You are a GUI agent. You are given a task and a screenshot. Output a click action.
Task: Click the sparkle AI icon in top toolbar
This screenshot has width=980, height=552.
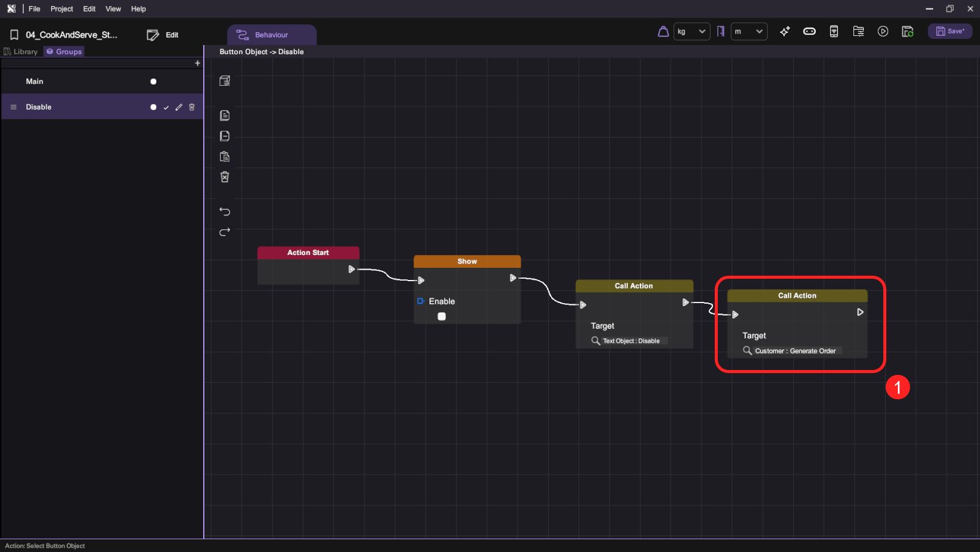click(x=785, y=32)
